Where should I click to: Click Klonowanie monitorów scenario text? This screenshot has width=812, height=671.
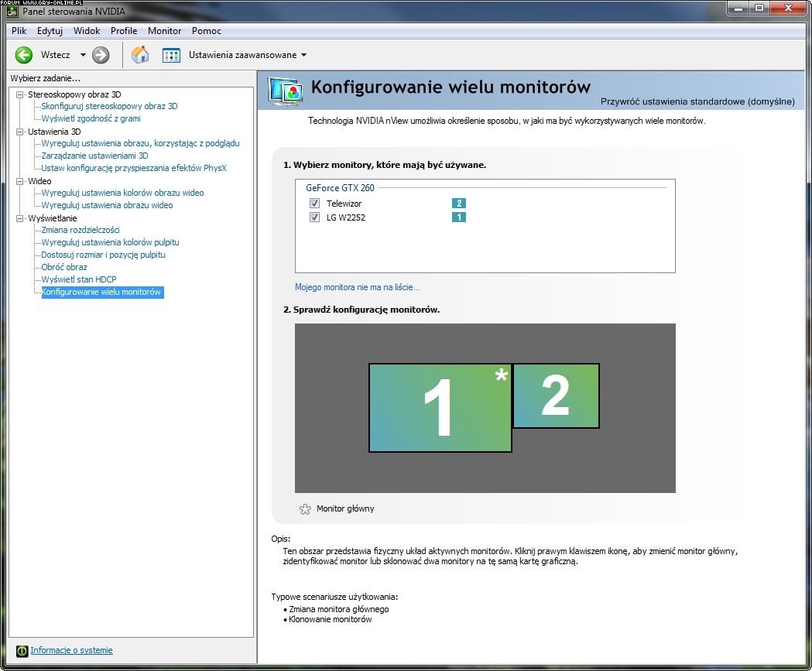click(331, 619)
